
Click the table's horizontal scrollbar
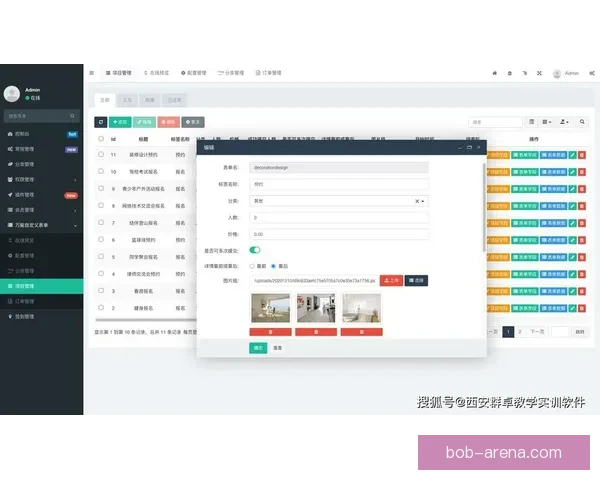tap(146, 320)
